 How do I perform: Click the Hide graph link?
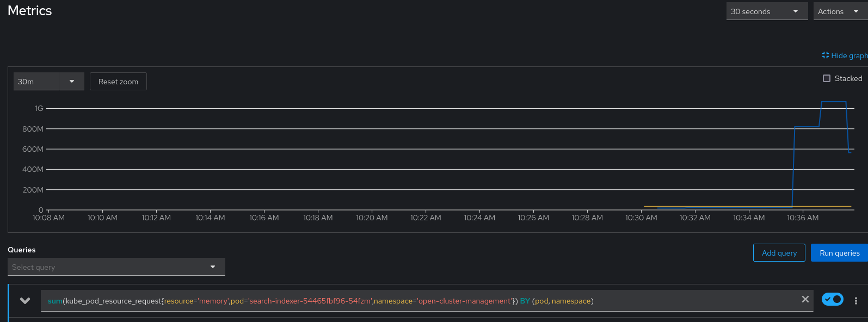[x=849, y=55]
